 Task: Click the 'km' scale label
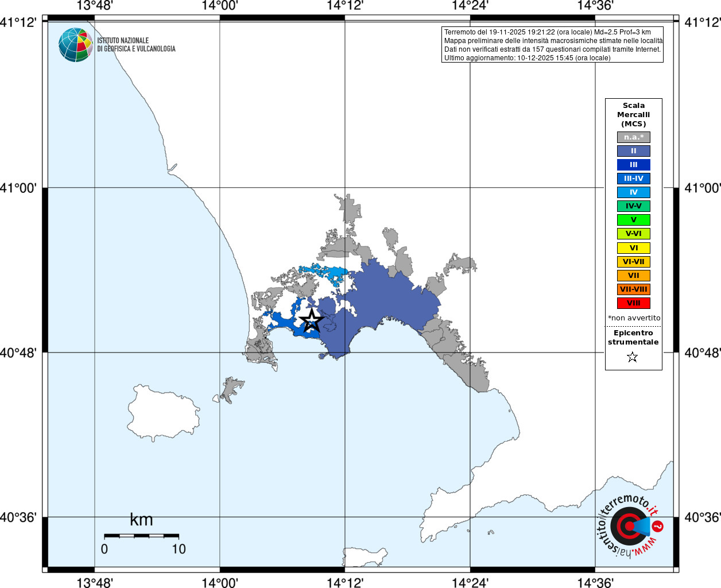(x=141, y=520)
